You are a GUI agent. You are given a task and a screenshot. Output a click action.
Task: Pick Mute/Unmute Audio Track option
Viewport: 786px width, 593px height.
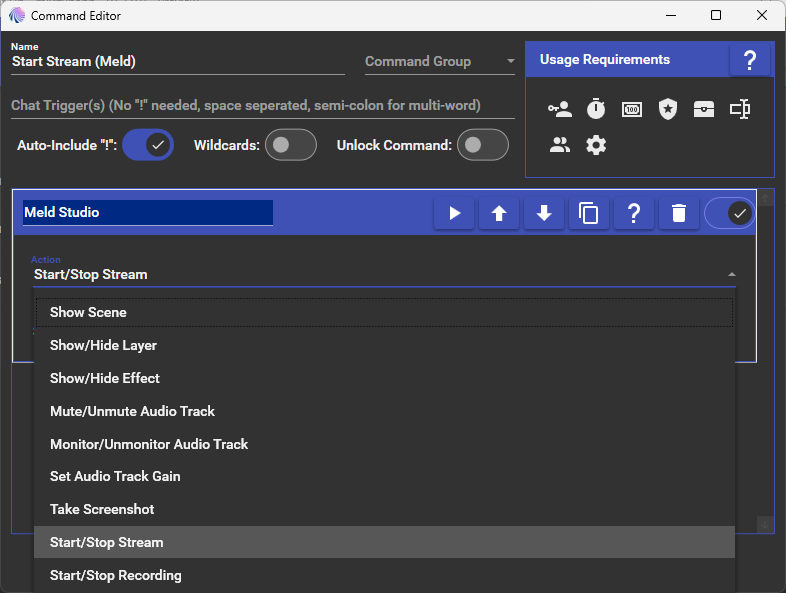point(384,411)
